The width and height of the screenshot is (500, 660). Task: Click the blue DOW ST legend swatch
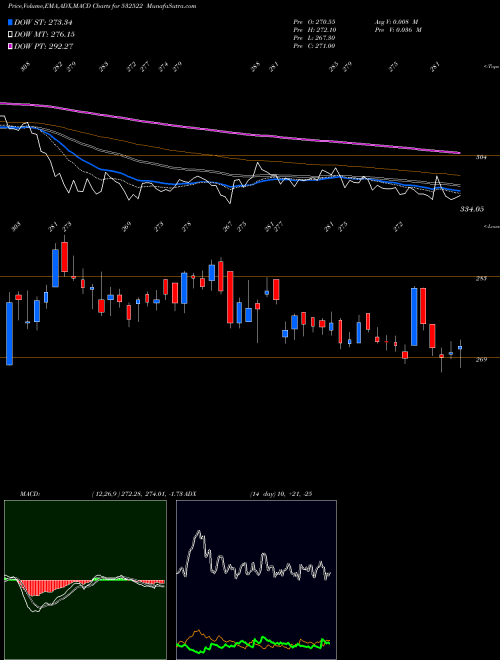[11, 22]
